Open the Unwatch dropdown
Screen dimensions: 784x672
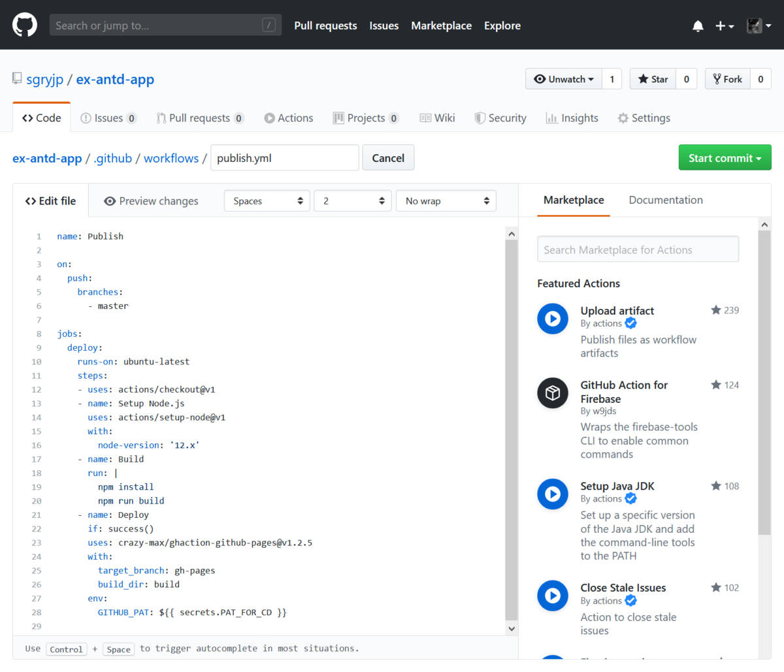(564, 79)
